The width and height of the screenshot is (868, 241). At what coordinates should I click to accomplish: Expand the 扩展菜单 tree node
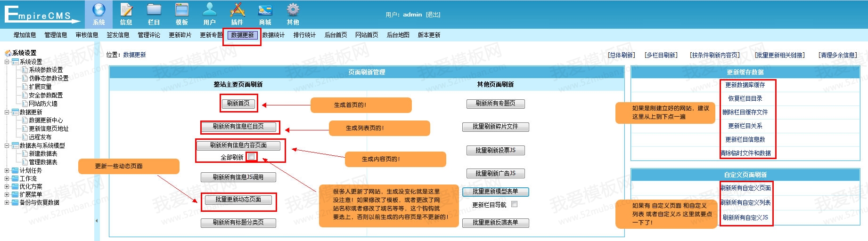7,195
